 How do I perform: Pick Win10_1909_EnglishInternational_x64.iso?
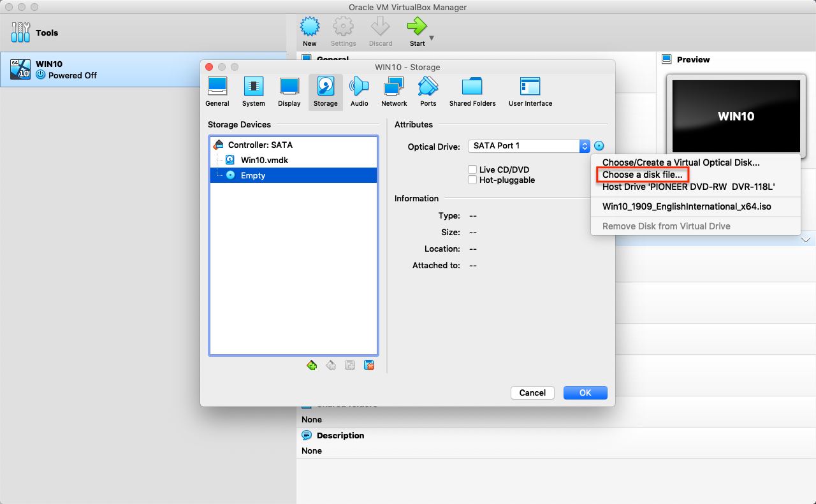[x=696, y=206]
